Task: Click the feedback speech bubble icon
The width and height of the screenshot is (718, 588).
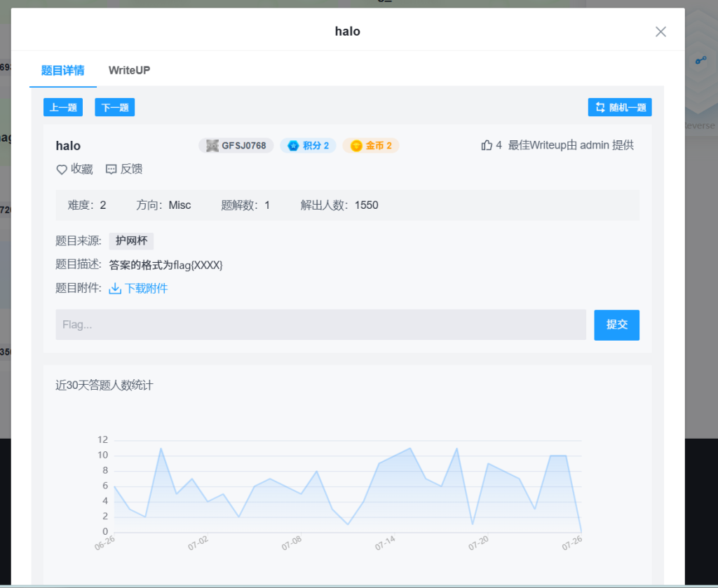Action: 111,170
